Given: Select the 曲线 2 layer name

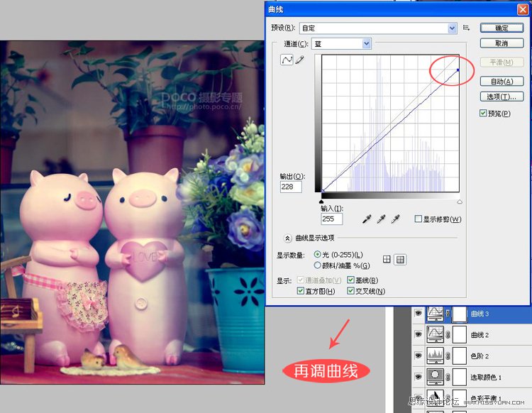Looking at the screenshot, I should point(480,335).
